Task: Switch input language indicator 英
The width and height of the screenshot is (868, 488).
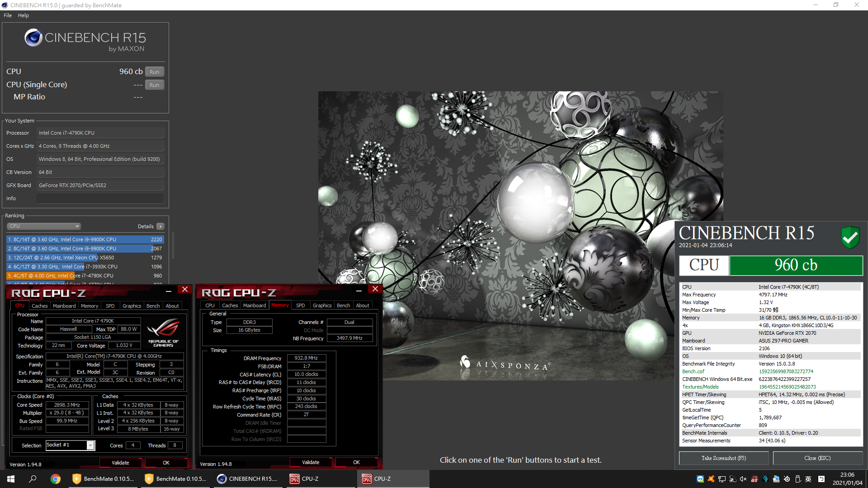Action: click(808, 479)
